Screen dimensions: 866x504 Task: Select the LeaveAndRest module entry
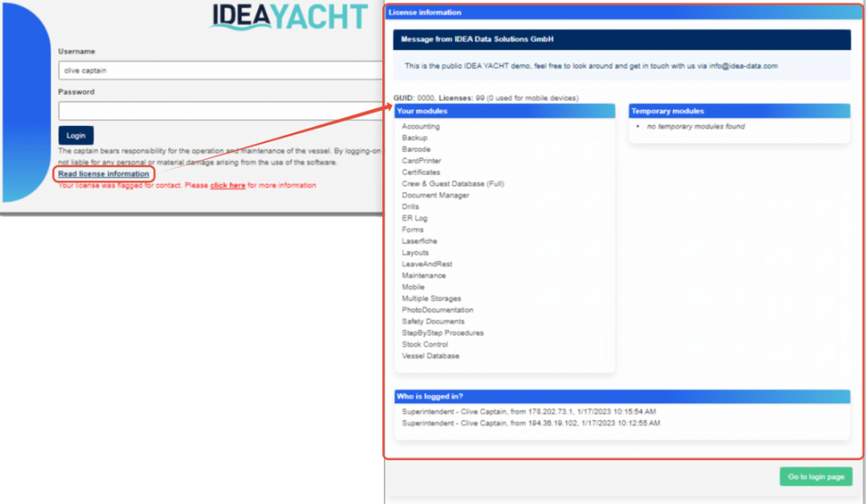point(427,264)
